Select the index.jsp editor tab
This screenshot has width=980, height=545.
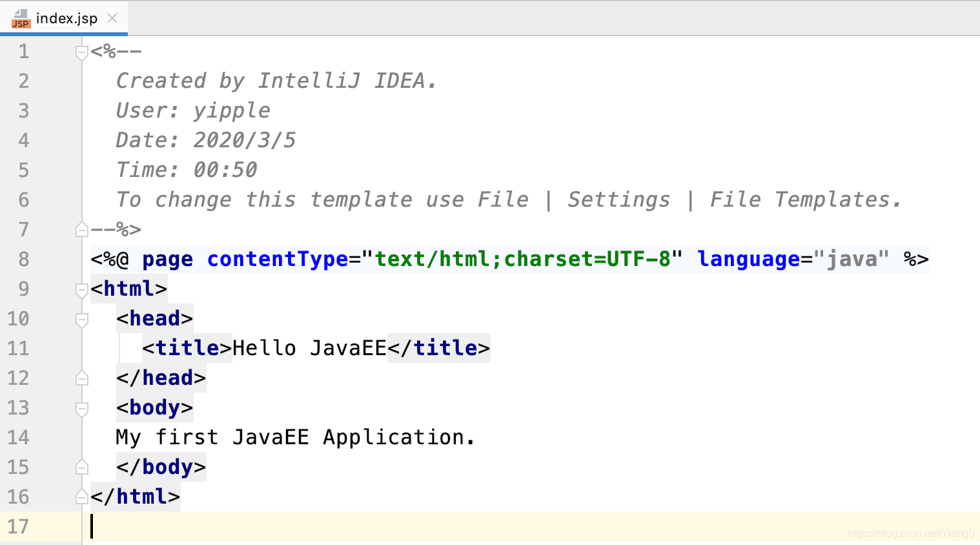pyautogui.click(x=64, y=18)
